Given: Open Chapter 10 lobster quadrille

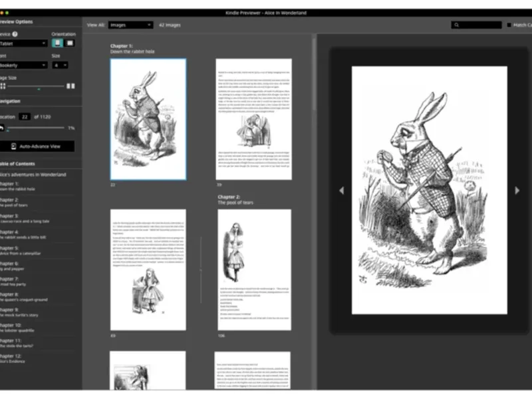Looking at the screenshot, I should point(17,328).
